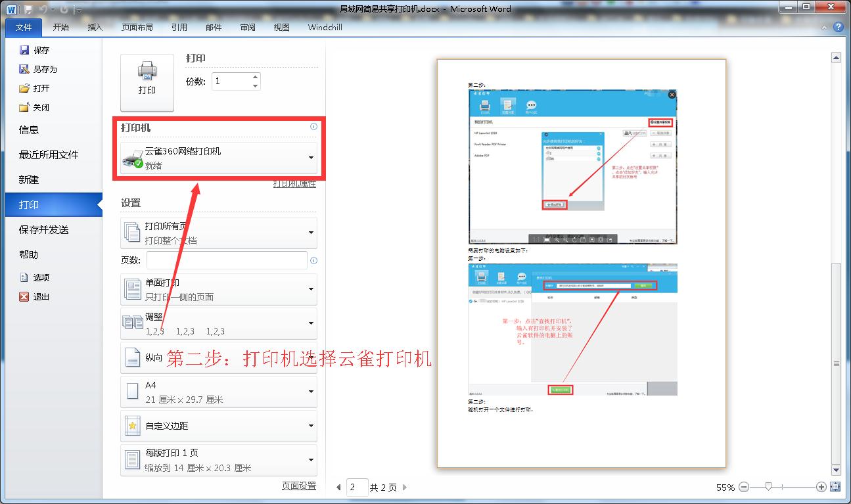Open the 自定义边距 margins dropdown

coord(219,426)
